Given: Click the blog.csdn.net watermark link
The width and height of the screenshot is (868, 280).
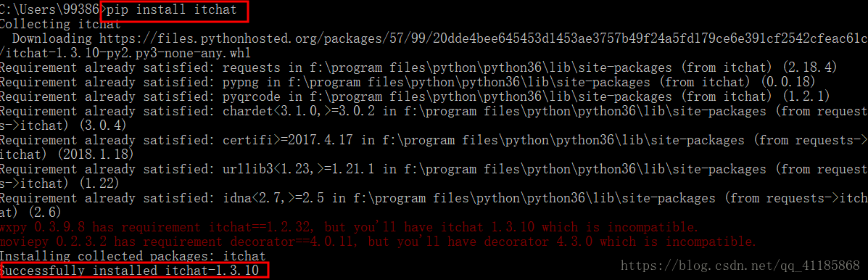Looking at the screenshot, I should pyautogui.click(x=740, y=266).
